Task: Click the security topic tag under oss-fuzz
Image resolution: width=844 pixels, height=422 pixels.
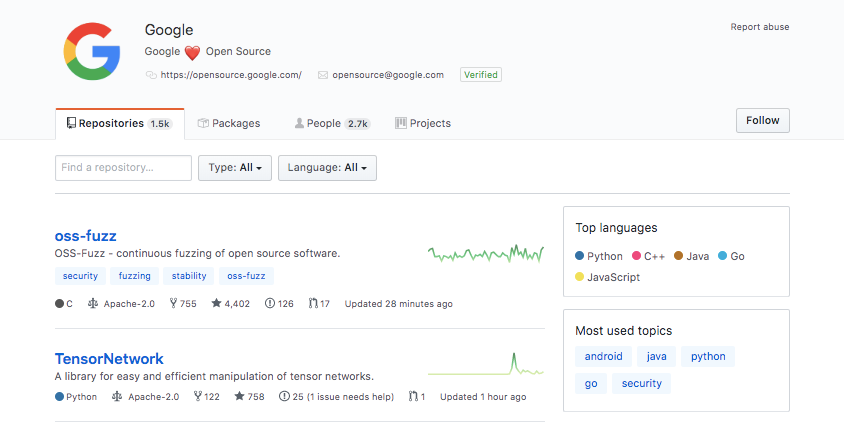Action: tap(80, 276)
